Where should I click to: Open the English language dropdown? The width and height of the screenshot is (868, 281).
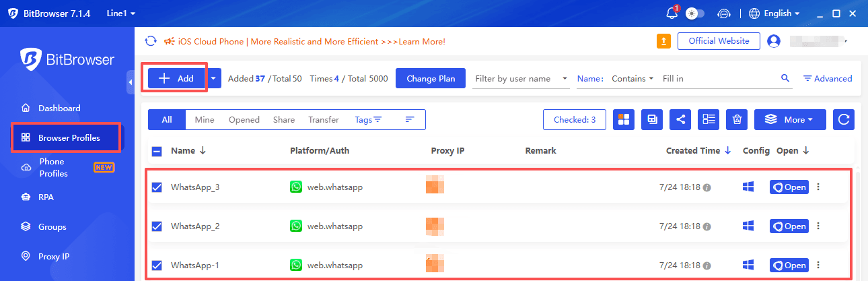tap(774, 13)
